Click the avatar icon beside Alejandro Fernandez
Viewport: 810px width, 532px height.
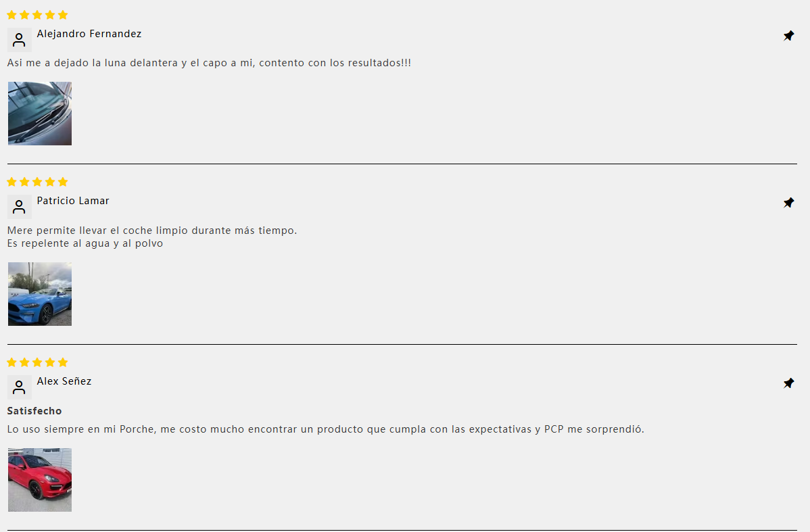pos(19,40)
